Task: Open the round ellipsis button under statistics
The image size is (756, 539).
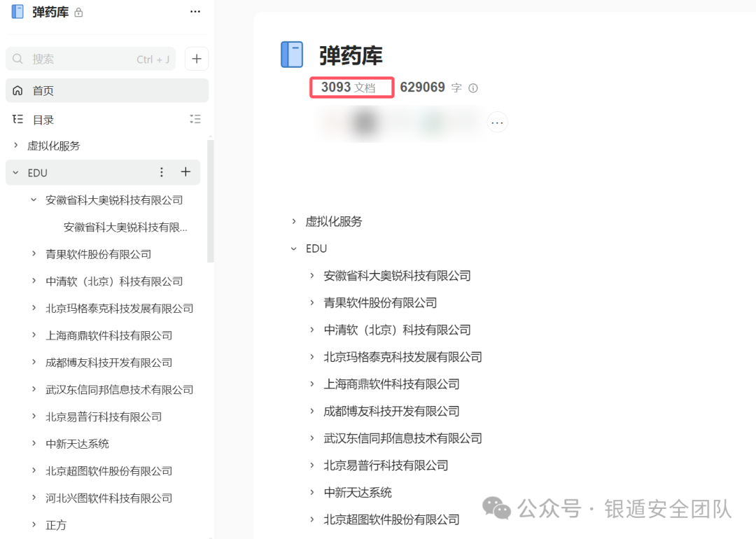Action: [497, 122]
